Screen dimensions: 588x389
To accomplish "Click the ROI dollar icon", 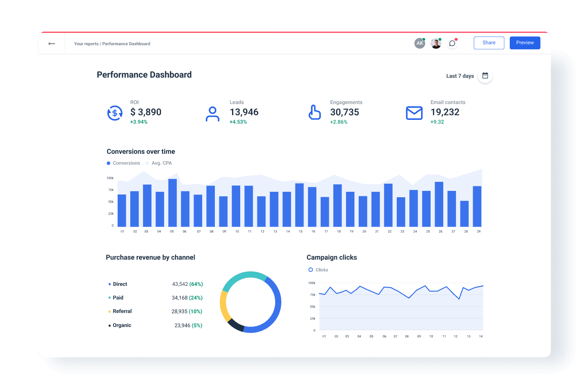I will (114, 113).
